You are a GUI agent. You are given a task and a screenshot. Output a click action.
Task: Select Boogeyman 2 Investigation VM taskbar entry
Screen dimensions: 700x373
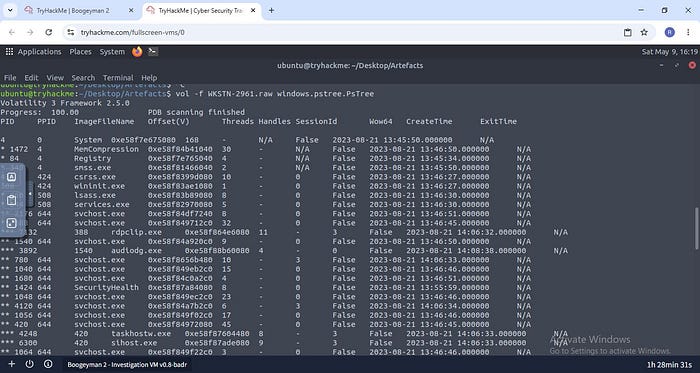[x=127, y=365]
